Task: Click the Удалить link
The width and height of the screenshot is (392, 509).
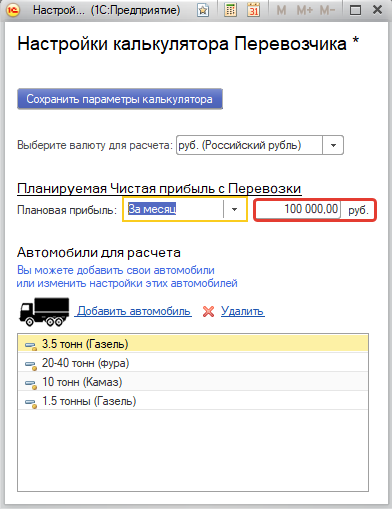Action: click(243, 311)
